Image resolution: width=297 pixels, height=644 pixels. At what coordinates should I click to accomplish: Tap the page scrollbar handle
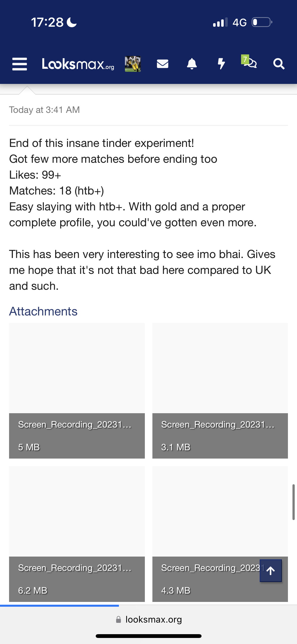click(293, 502)
